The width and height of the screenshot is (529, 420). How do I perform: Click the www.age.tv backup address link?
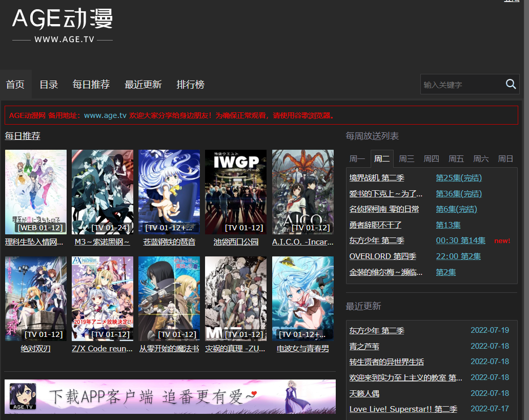[105, 115]
